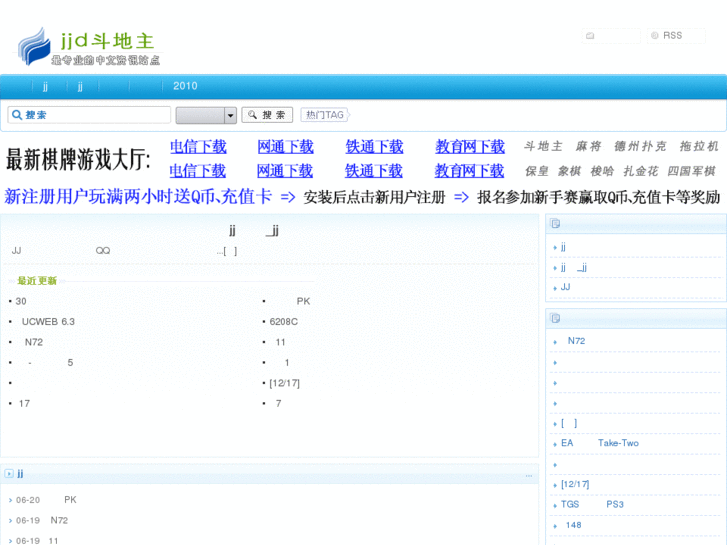Click second-row 网通下载 link

coord(285,171)
